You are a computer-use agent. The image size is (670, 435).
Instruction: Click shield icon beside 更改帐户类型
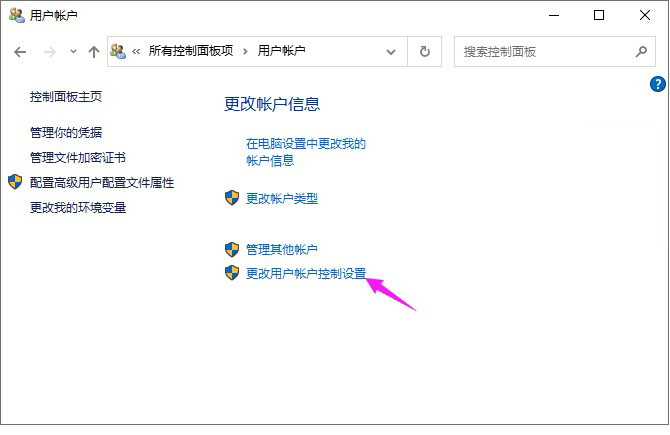[232, 197]
